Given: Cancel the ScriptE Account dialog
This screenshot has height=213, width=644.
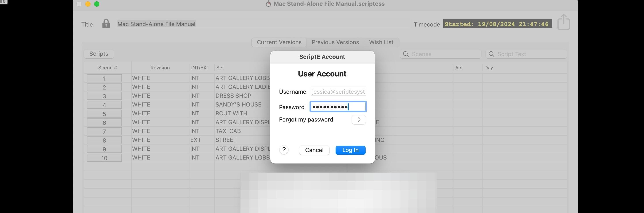Looking at the screenshot, I should coord(314,150).
